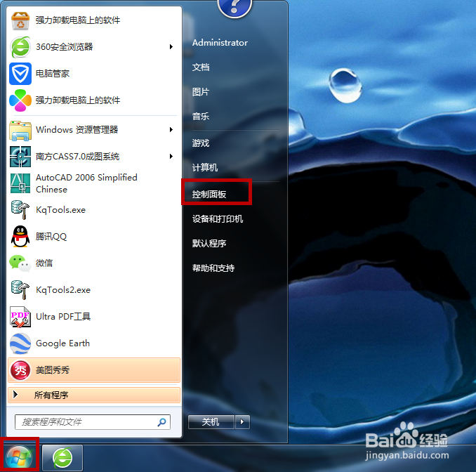Image resolution: width=476 pixels, height=472 pixels.
Task: Click the magnifier search icon
Action: click(161, 422)
